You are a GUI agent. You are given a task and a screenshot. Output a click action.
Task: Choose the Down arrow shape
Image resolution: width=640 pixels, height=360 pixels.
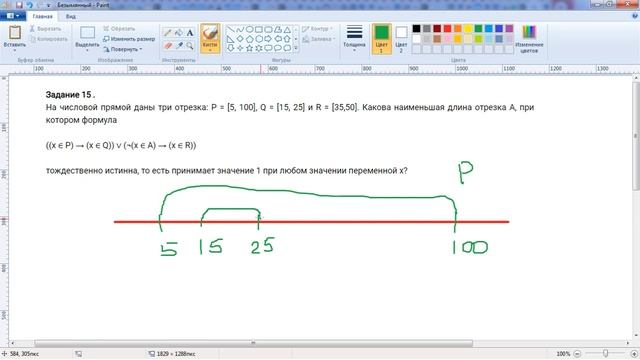[231, 48]
